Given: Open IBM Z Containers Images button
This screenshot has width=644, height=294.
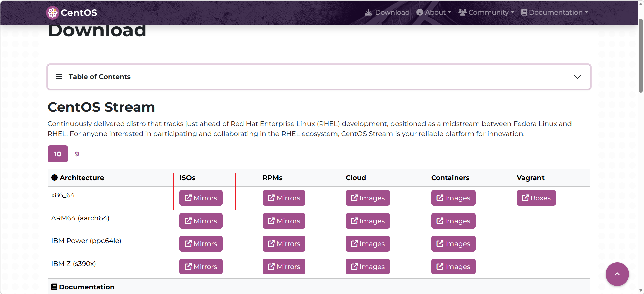Looking at the screenshot, I should pos(453,267).
